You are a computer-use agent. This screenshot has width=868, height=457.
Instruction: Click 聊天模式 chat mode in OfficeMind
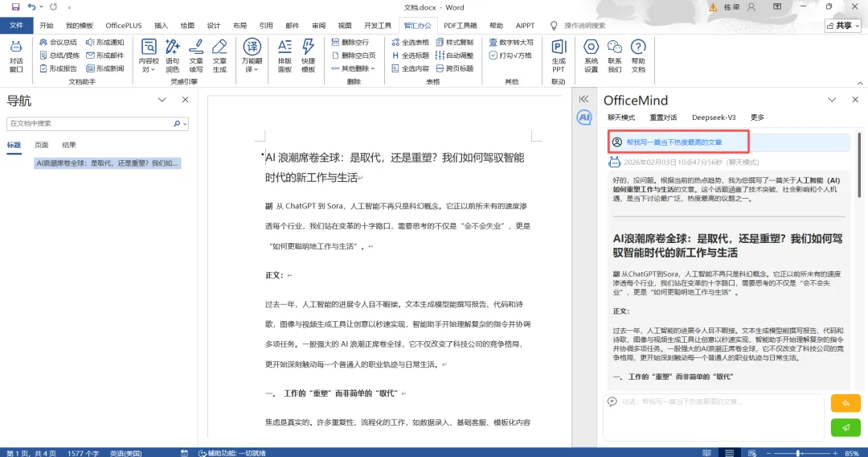pyautogui.click(x=621, y=117)
